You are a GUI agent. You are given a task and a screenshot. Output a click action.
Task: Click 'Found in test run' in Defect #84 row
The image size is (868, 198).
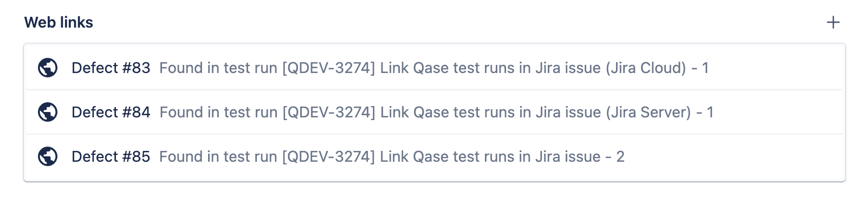tap(218, 112)
